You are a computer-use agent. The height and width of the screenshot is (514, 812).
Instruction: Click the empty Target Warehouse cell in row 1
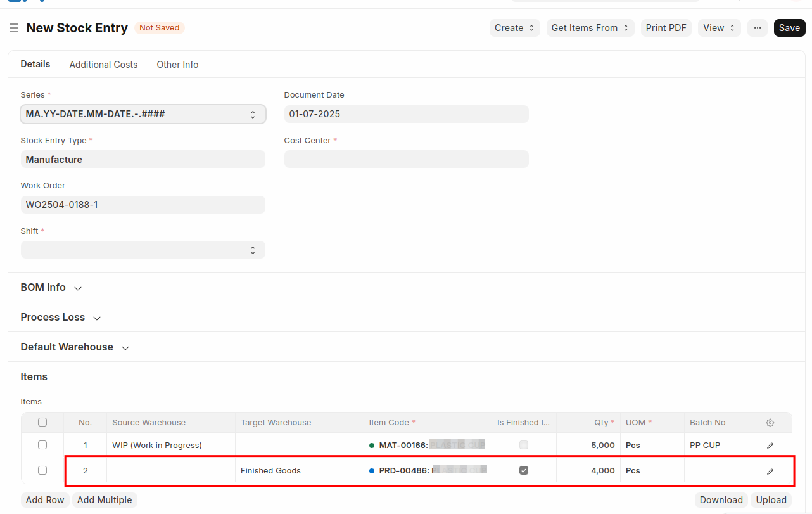point(300,446)
